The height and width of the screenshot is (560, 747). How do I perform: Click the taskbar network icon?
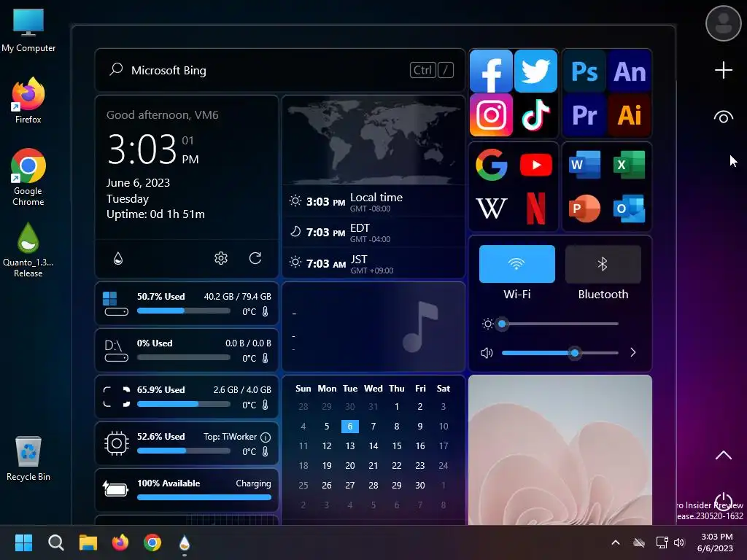pyautogui.click(x=662, y=542)
